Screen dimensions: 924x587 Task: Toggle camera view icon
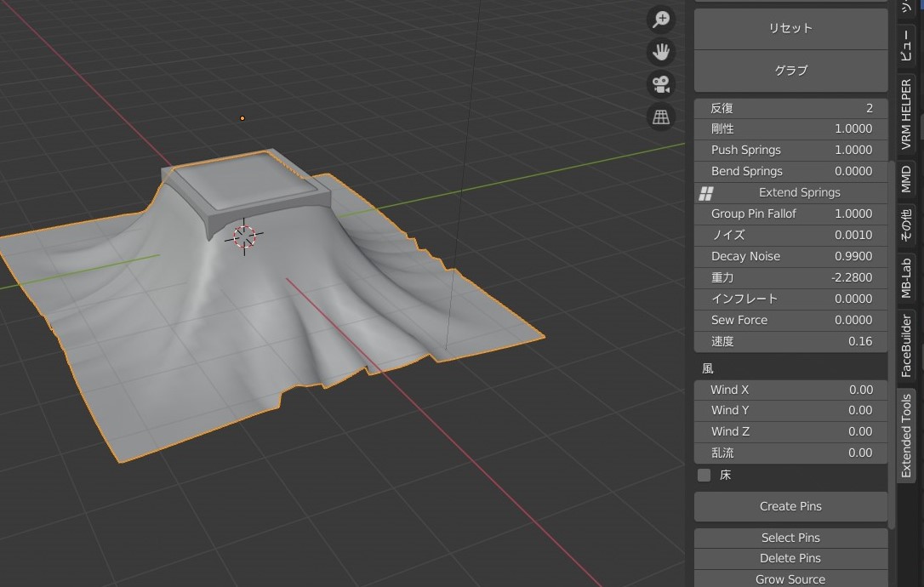(661, 84)
